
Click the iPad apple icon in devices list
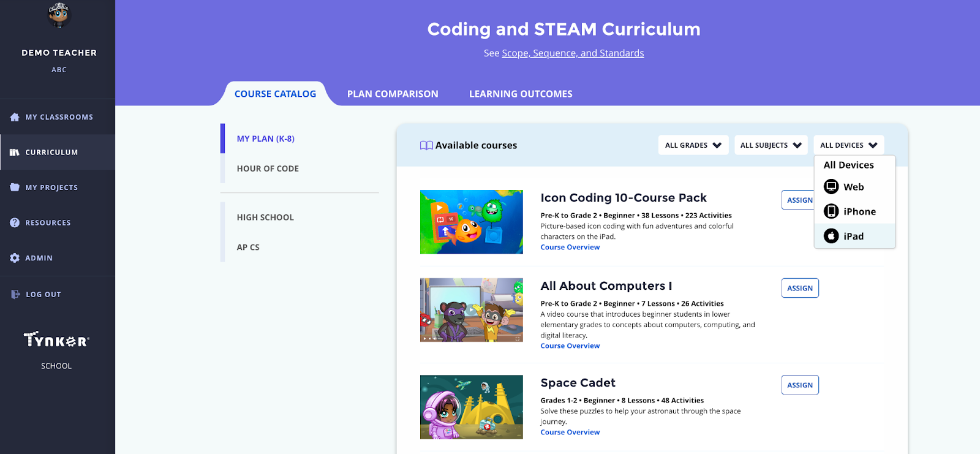(x=831, y=236)
